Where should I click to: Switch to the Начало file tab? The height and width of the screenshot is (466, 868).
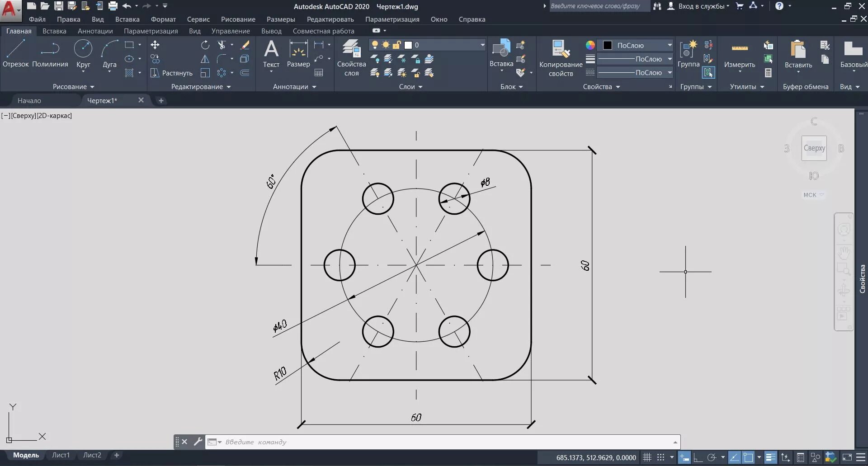29,100
